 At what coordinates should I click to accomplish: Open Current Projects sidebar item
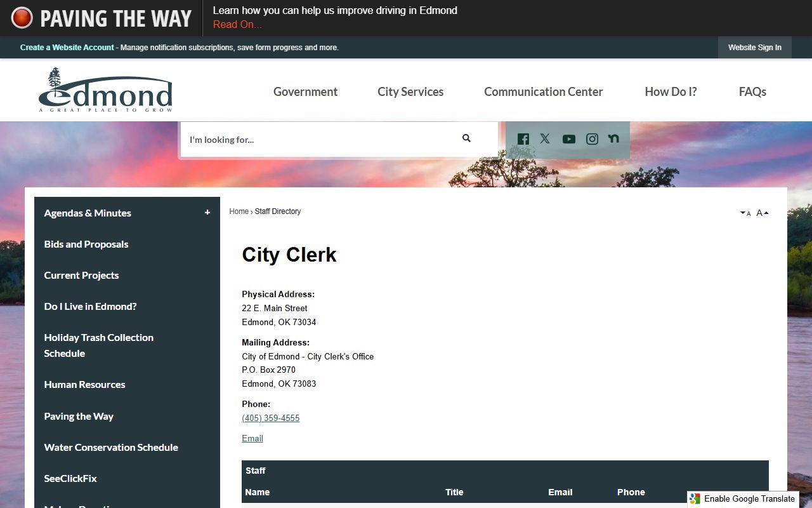point(81,275)
